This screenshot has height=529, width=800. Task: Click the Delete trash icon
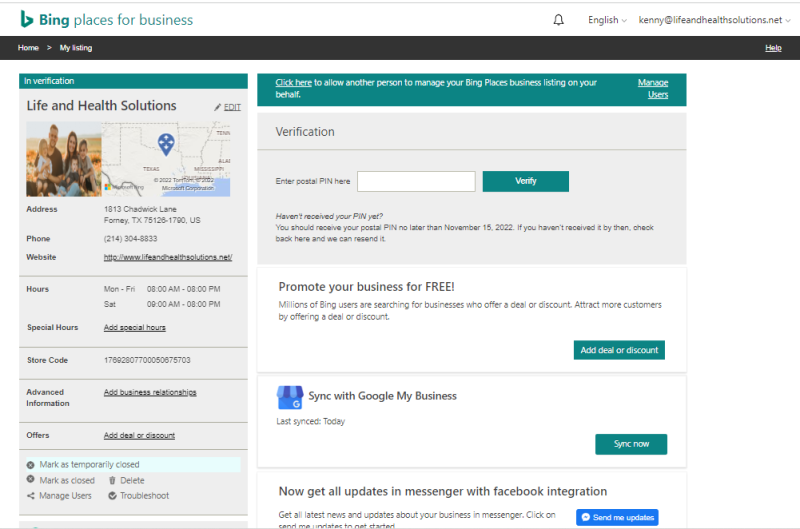[112, 480]
